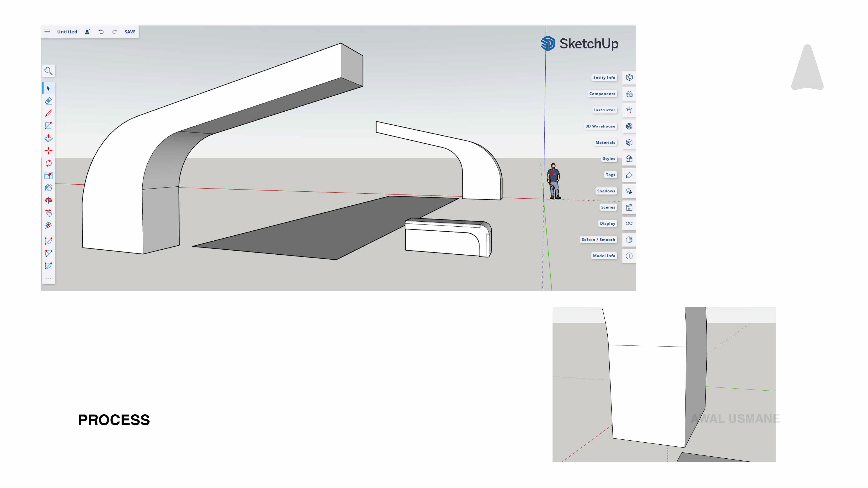868x488 pixels.
Task: Activate the Push/Pull tool
Action: (48, 138)
